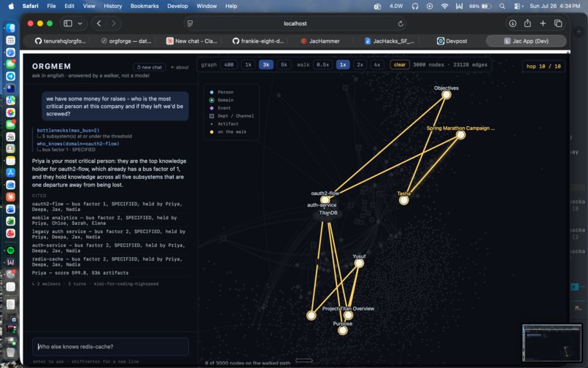Switch to the tenurehq/orgfo... tab

coord(61,41)
